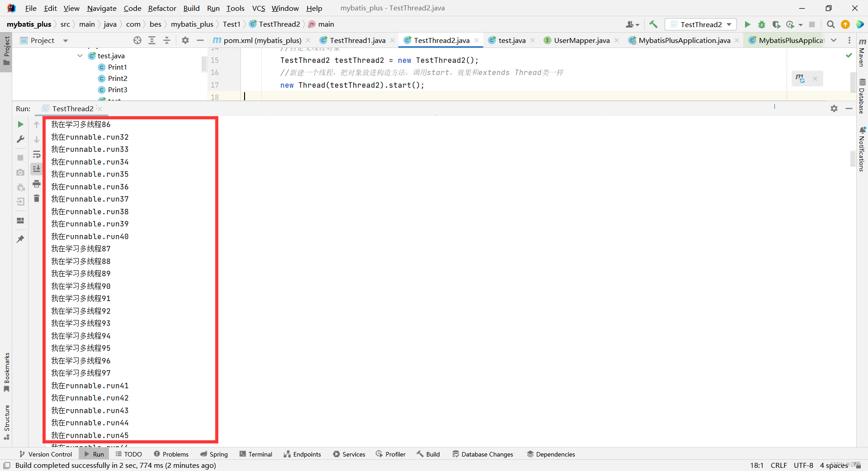Clear all console output with trash icon
The image size is (868, 471).
[x=37, y=198]
